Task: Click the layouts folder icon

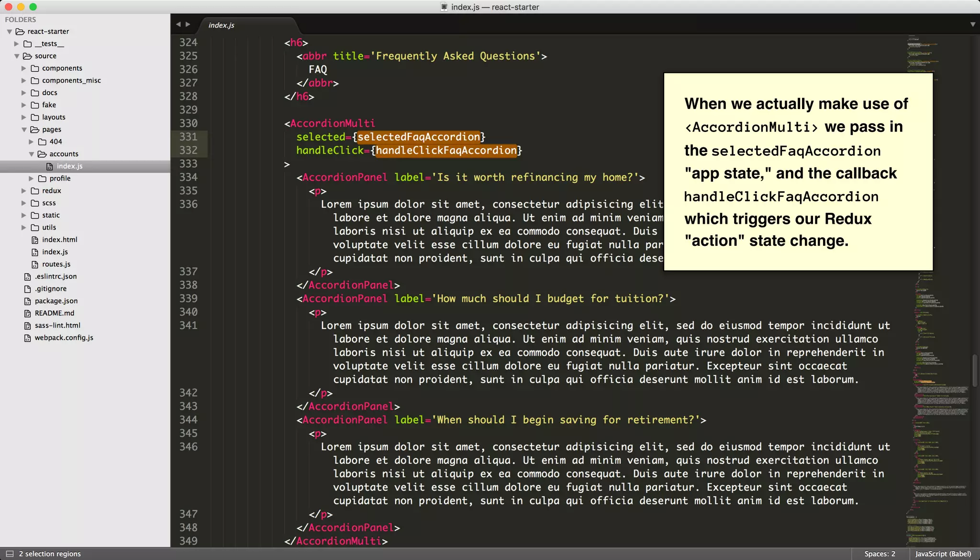Action: click(35, 117)
